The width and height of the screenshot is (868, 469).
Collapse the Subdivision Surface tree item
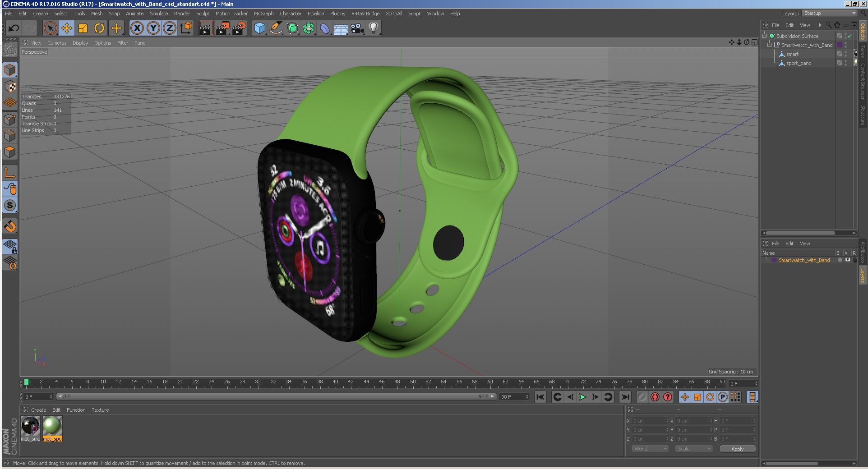765,36
